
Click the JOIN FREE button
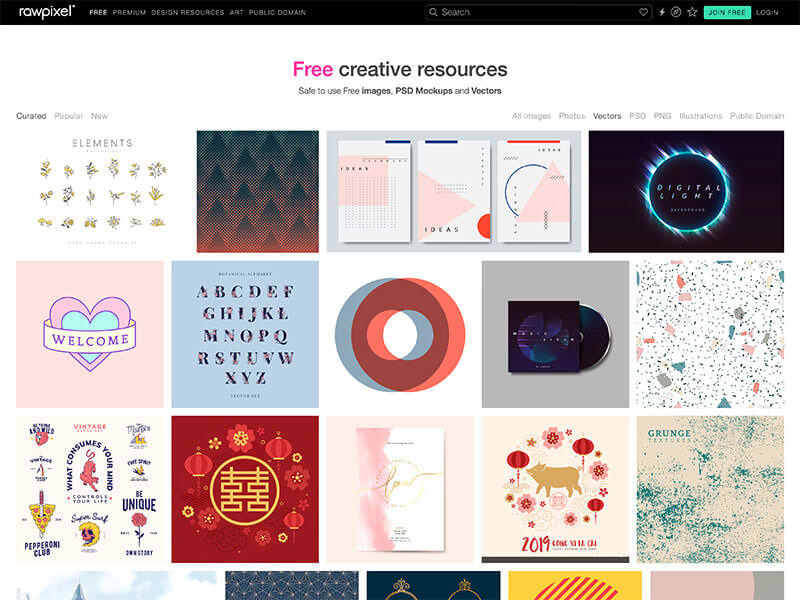727,12
